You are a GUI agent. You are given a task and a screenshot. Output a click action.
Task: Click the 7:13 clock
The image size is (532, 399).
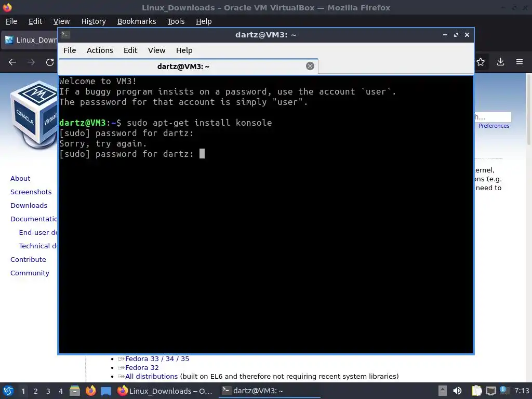point(522,391)
